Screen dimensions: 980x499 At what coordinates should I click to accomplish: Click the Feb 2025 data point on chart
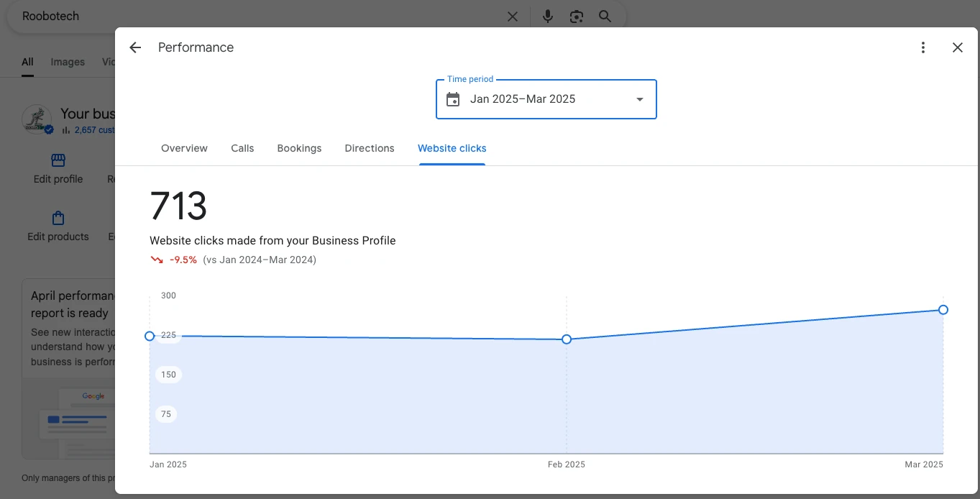pyautogui.click(x=567, y=339)
